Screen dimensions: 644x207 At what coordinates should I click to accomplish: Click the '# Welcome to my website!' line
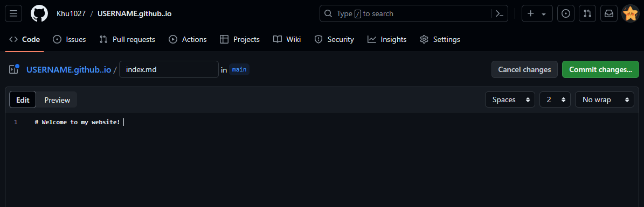tap(78, 122)
